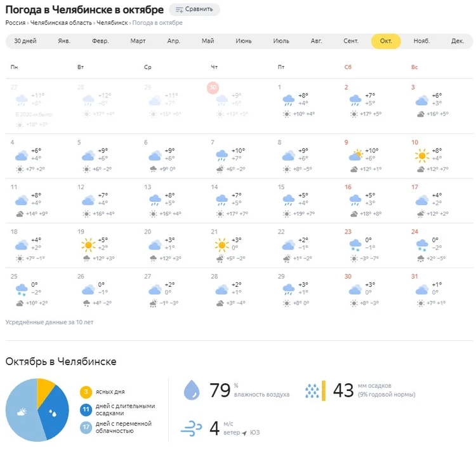
Task: Click the snow icon on October 25
Action: [x=22, y=290]
